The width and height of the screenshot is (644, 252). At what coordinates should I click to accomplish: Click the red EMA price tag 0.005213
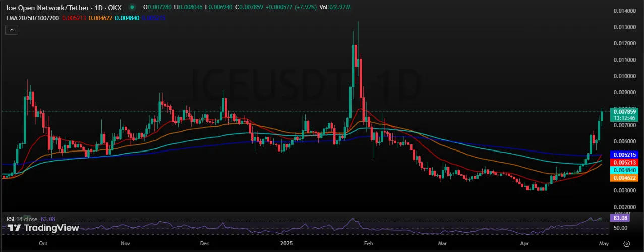click(624, 162)
